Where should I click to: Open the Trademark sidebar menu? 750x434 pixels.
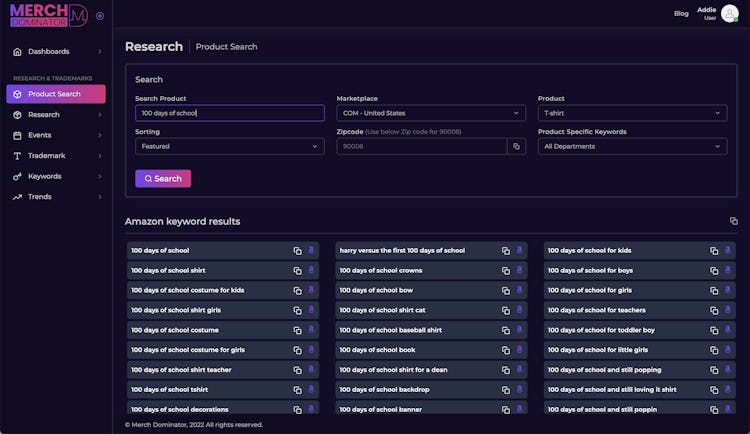55,156
